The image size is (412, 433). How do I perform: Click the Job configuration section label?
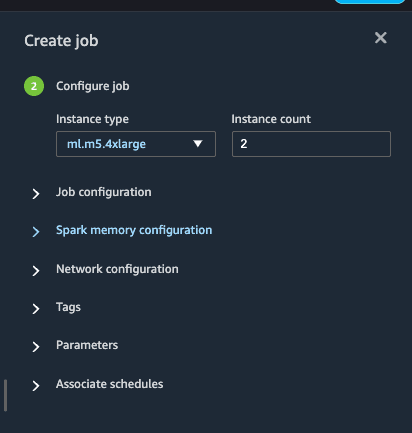click(104, 192)
